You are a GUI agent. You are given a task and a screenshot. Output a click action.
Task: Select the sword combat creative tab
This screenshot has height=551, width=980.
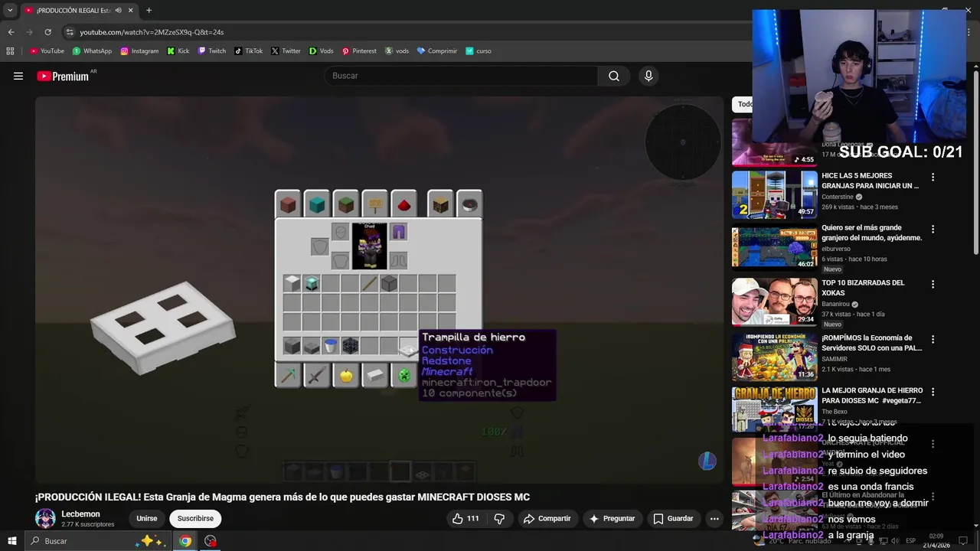316,375
